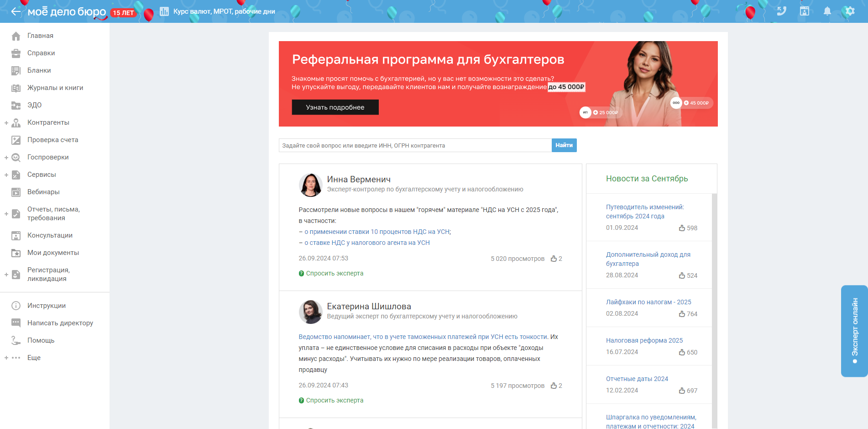The image size is (868, 429).
Task: Open the Главная menu item
Action: [40, 36]
